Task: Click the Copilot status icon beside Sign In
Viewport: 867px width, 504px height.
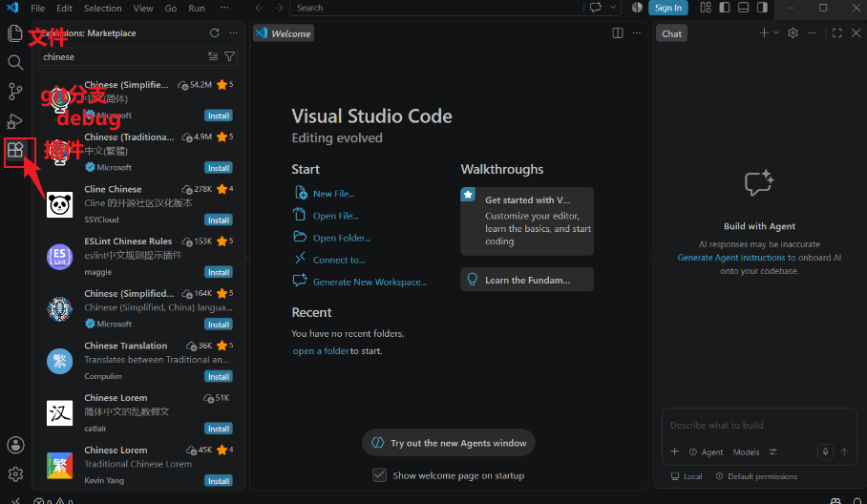Action: [637, 8]
